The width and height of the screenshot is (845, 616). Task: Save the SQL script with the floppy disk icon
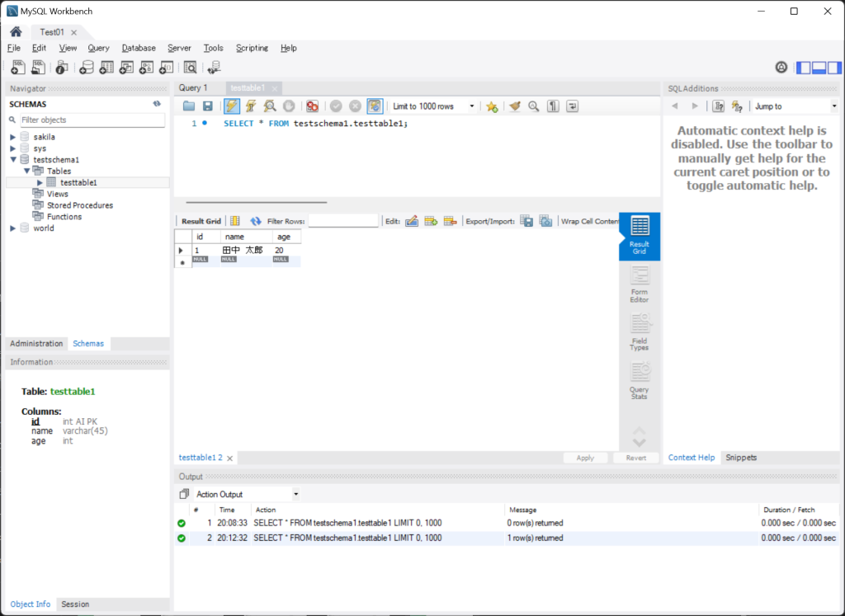click(208, 106)
